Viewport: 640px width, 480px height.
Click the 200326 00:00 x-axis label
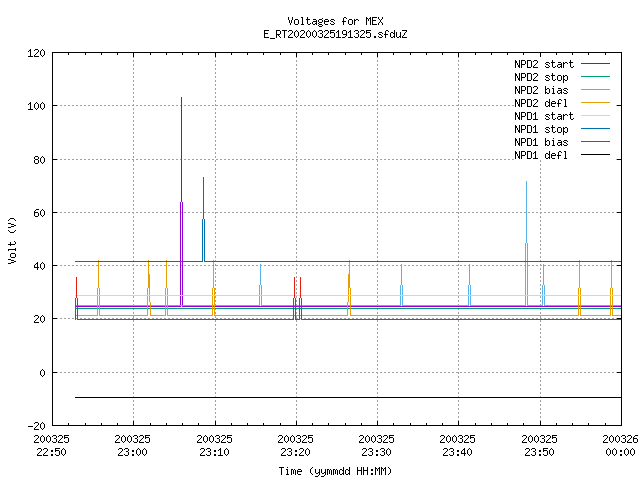(620, 446)
